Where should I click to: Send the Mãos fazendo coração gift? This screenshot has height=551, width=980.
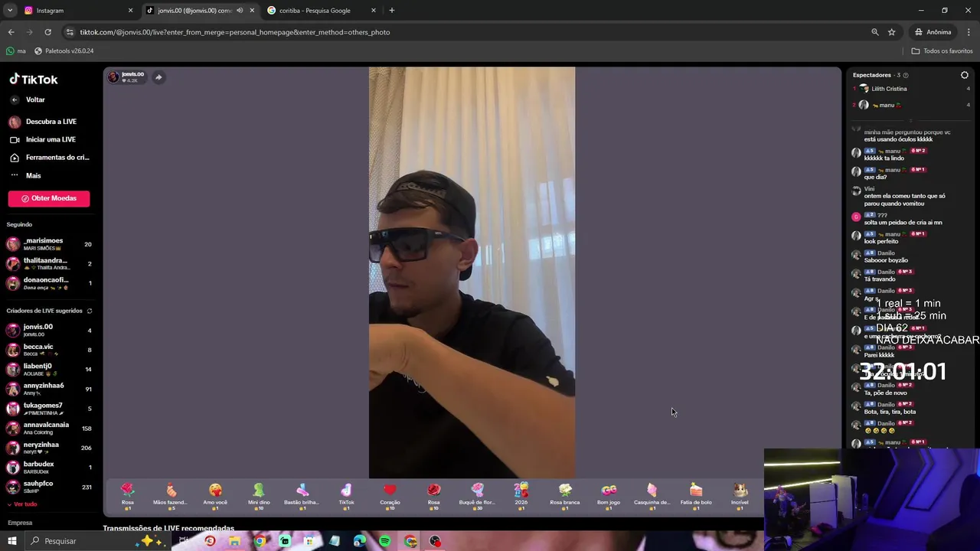(x=170, y=496)
